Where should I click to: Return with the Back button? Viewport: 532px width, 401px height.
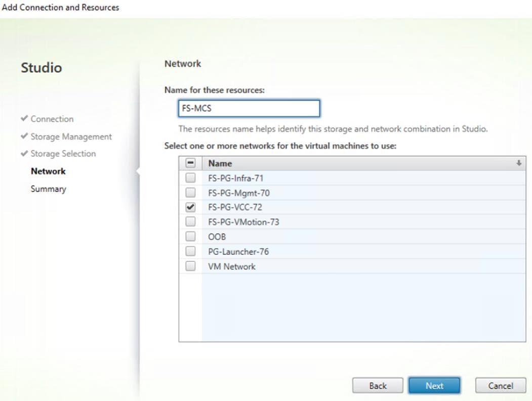[378, 386]
